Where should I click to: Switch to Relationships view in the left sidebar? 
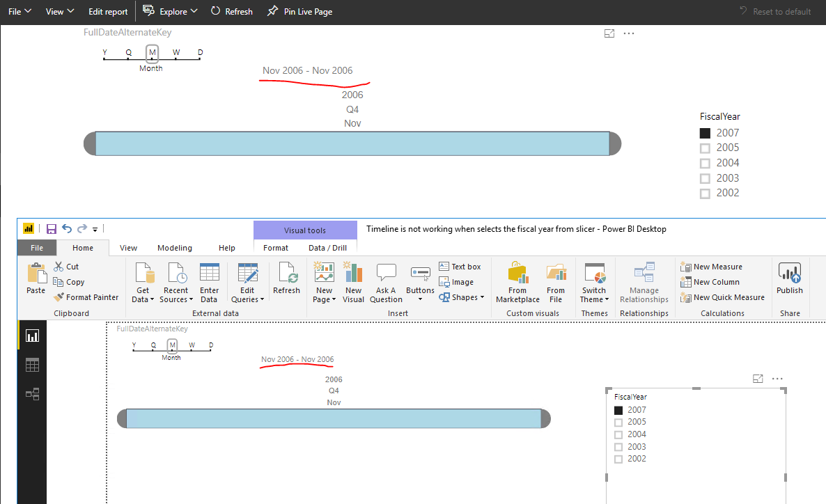(x=32, y=394)
